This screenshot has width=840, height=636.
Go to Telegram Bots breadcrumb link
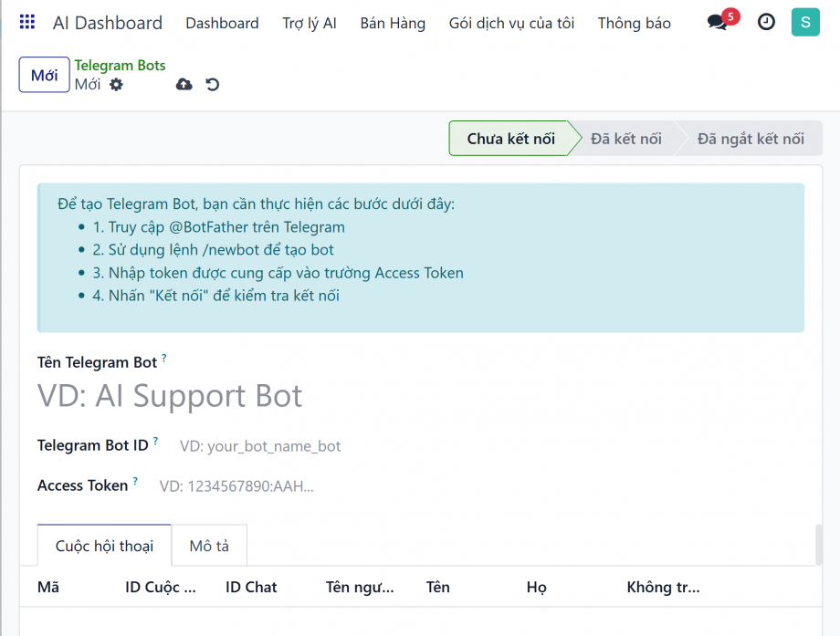[x=120, y=66]
